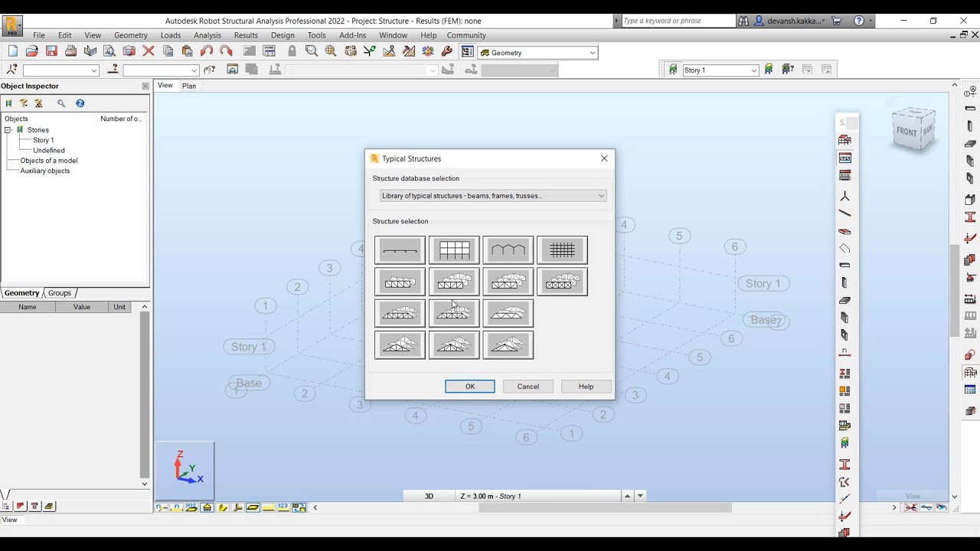Cancel the Typical Structures dialog
This screenshot has height=551, width=980.
[528, 386]
